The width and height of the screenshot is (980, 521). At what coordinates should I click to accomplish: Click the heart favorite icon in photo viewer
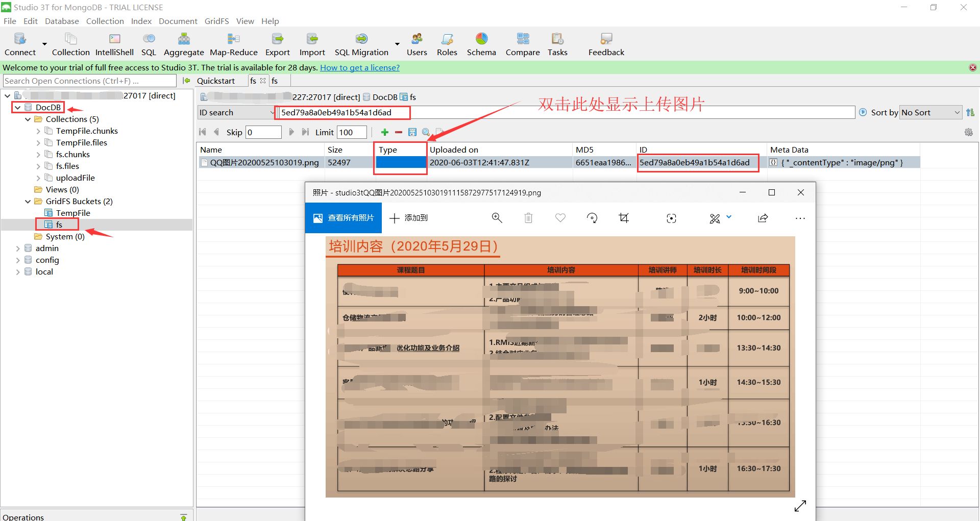pyautogui.click(x=560, y=218)
